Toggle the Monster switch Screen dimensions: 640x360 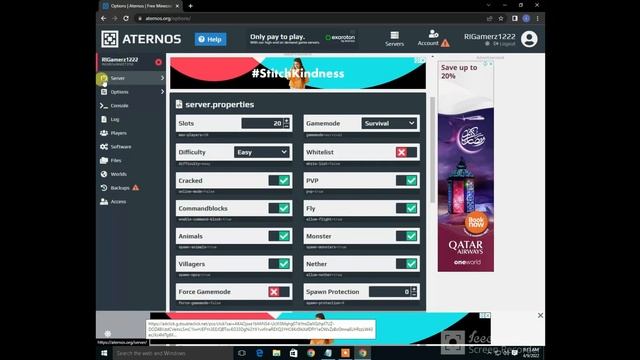point(406,236)
